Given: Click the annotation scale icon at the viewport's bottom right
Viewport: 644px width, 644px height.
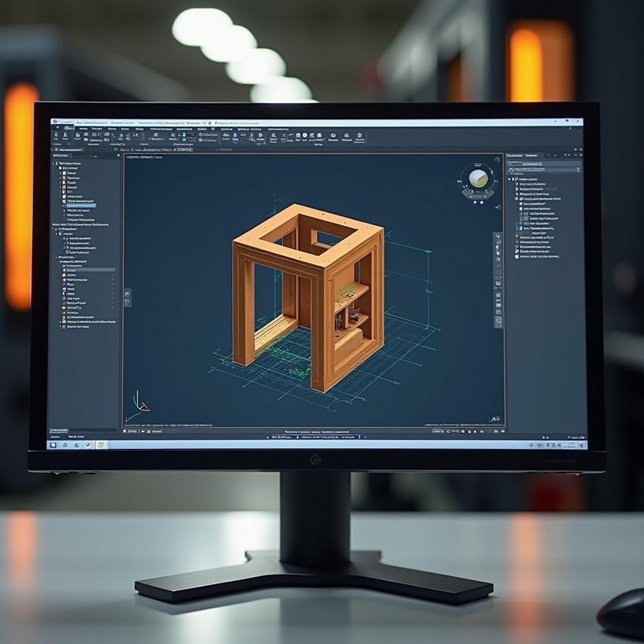Looking at the screenshot, I should tap(495, 419).
